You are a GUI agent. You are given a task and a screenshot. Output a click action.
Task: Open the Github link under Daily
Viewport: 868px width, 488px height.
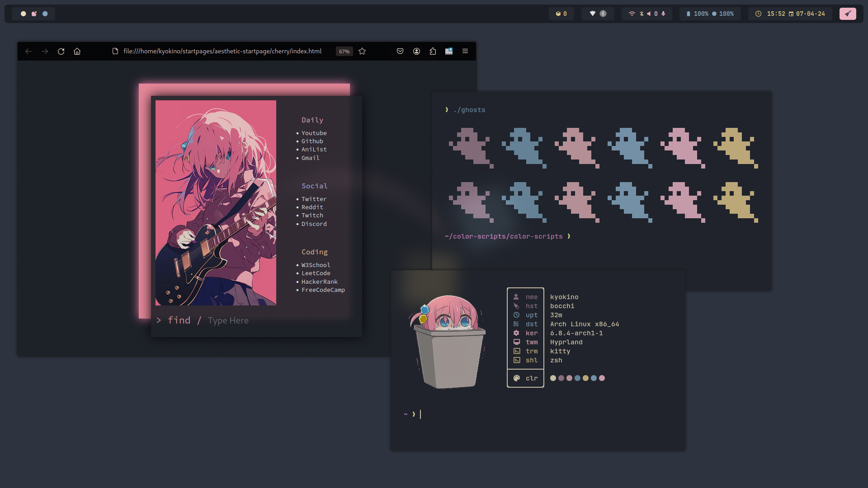(x=312, y=141)
